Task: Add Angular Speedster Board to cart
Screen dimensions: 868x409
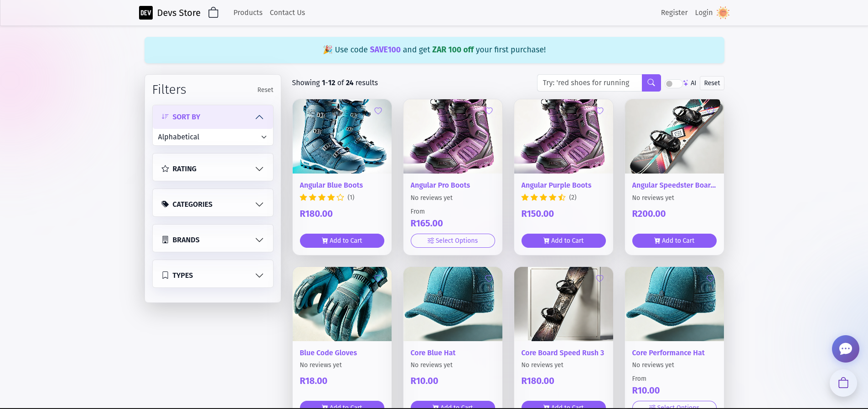Action: pyautogui.click(x=674, y=240)
